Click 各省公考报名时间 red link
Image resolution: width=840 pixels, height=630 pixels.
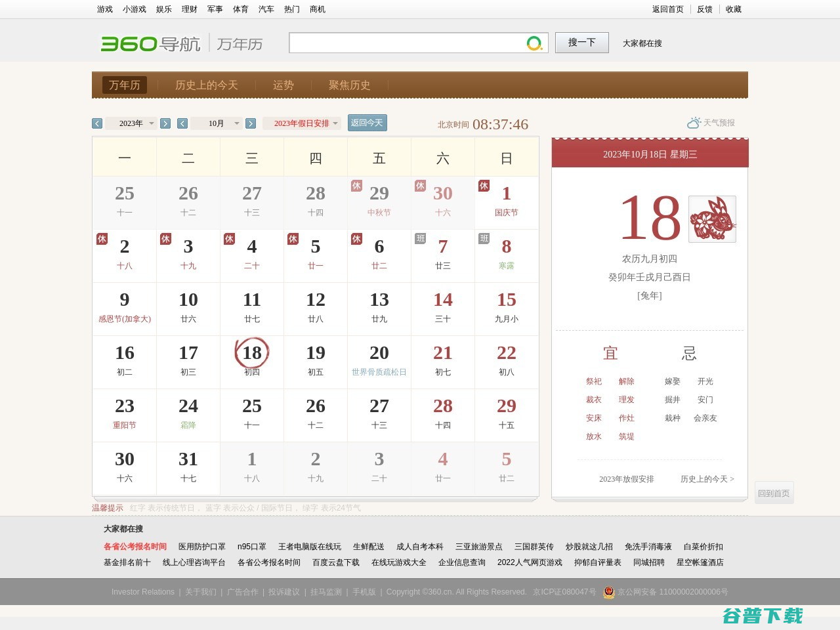coord(135,547)
